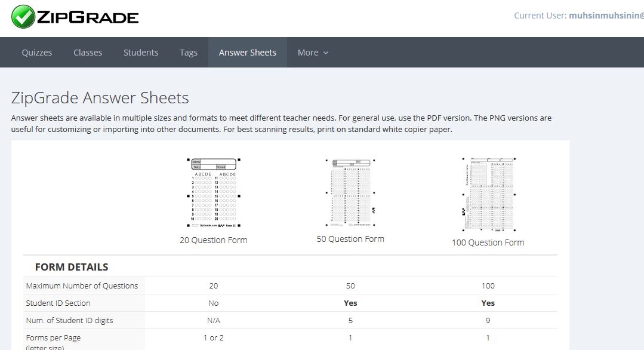Click the ZipGrade green checkmark logo
Viewport: 644px width, 350px height.
(x=24, y=17)
